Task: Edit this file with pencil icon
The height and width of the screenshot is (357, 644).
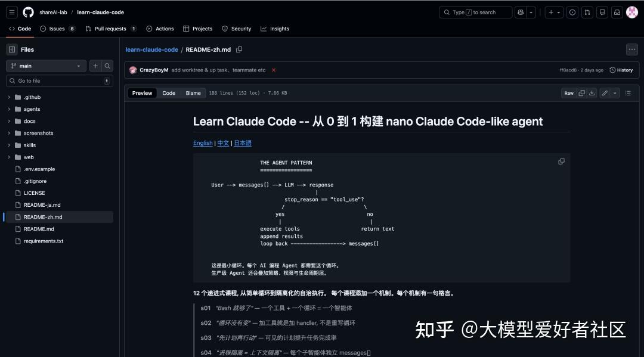Action: click(x=605, y=93)
